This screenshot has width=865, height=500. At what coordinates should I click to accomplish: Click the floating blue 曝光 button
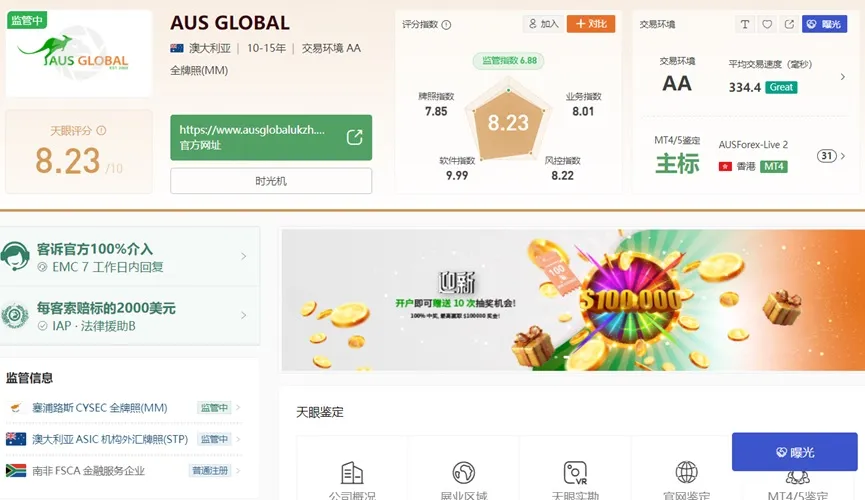pos(794,452)
